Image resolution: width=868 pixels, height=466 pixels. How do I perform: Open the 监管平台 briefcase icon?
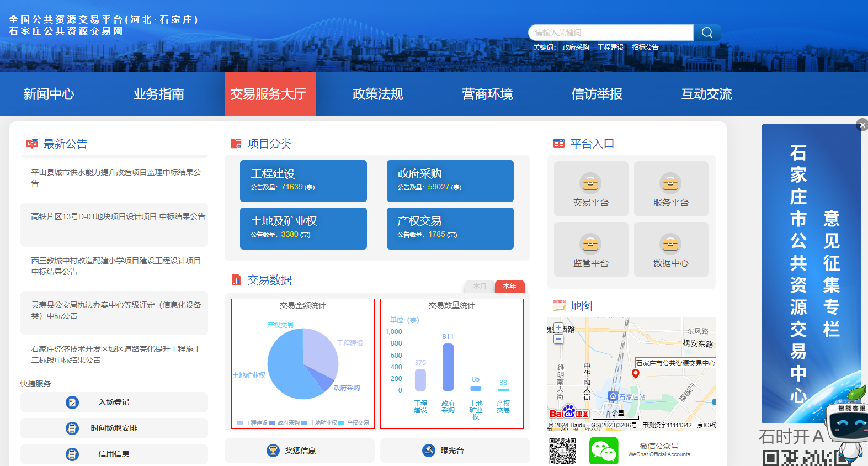coord(590,243)
